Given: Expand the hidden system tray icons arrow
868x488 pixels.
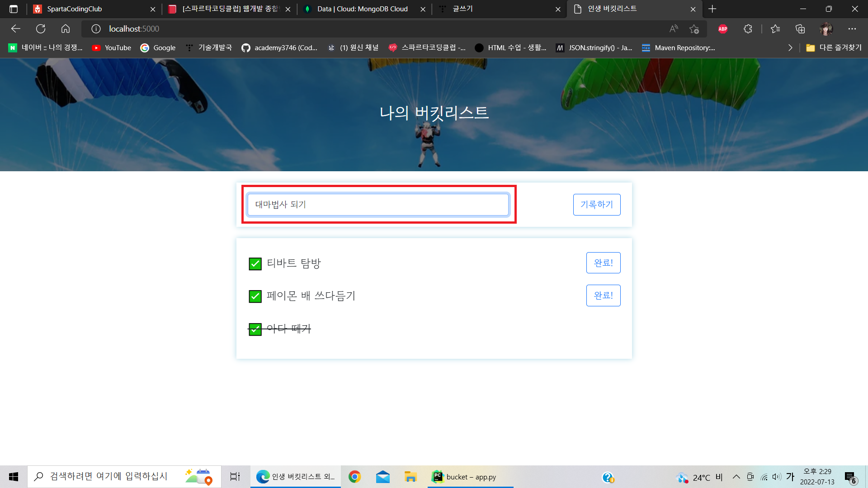Looking at the screenshot, I should [x=736, y=477].
